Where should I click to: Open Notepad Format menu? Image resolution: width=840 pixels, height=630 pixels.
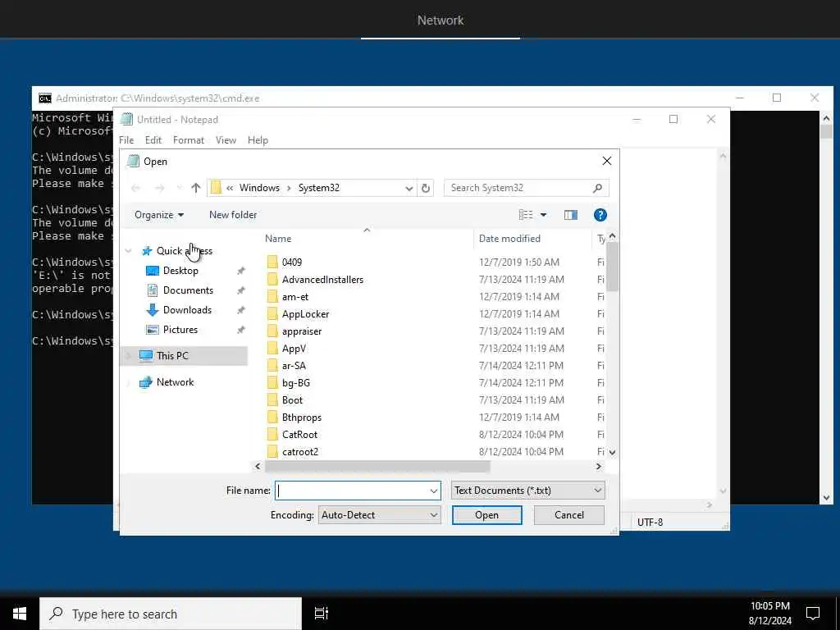[x=189, y=140]
